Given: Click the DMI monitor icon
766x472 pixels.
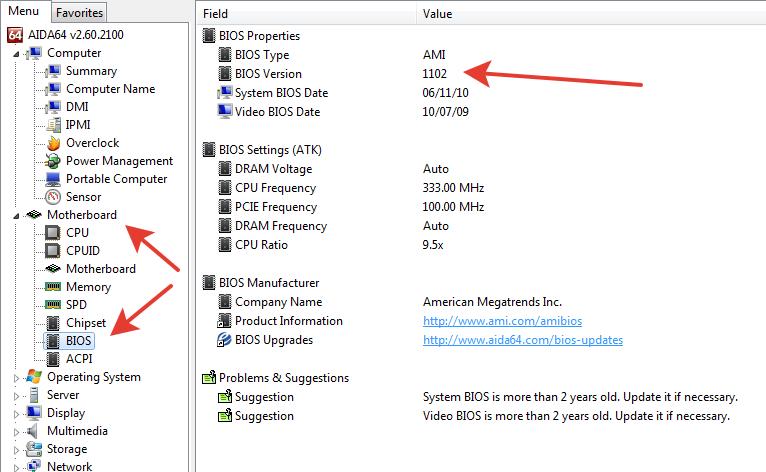Looking at the screenshot, I should 53,107.
